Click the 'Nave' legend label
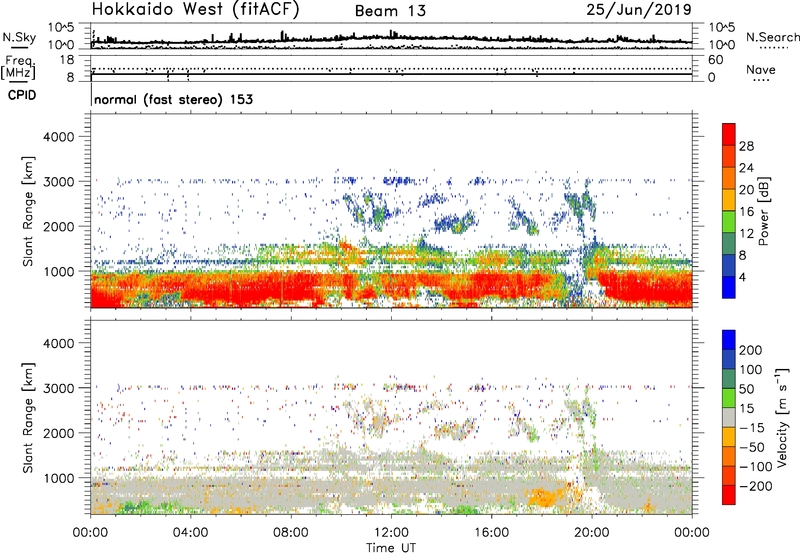 click(x=760, y=69)
